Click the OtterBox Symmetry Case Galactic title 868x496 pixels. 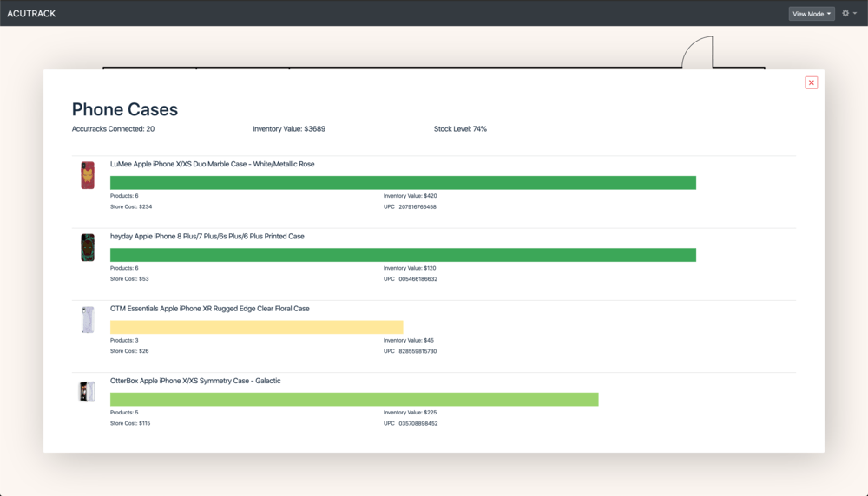point(195,381)
